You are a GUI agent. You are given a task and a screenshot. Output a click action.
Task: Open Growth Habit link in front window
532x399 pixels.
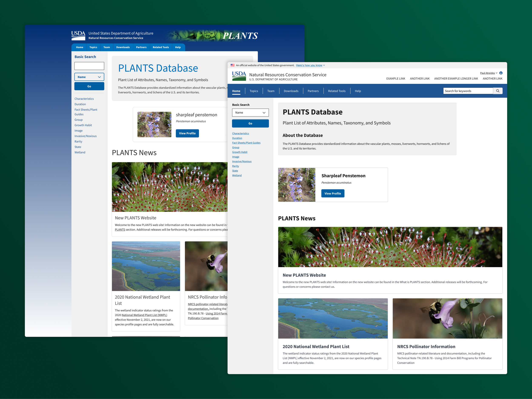tap(240, 152)
